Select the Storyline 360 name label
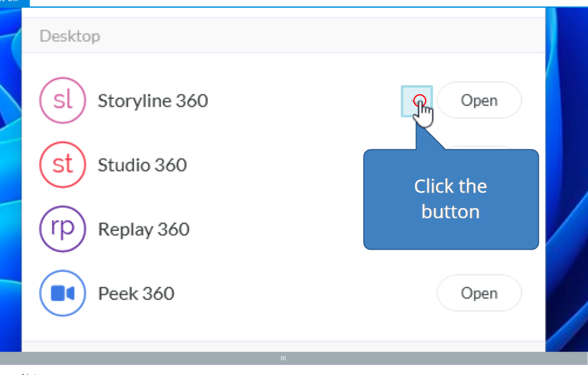Screen dimensions: 588x375 pyautogui.click(x=152, y=101)
